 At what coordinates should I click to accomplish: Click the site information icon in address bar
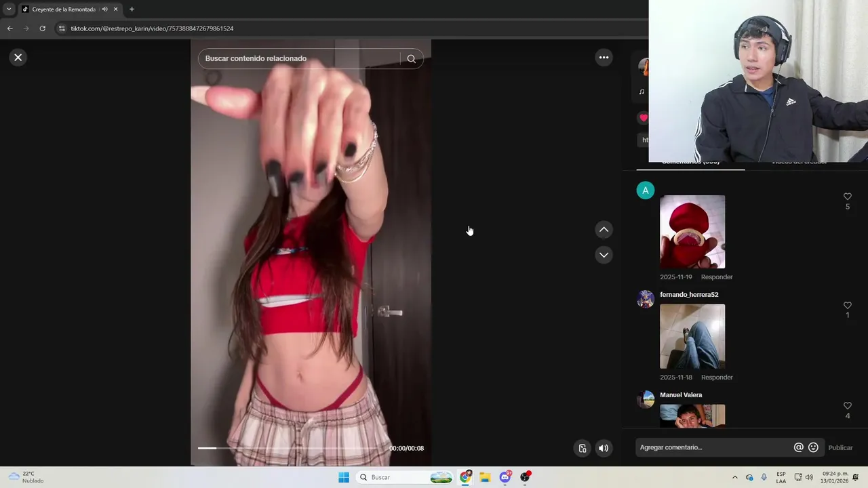click(62, 28)
